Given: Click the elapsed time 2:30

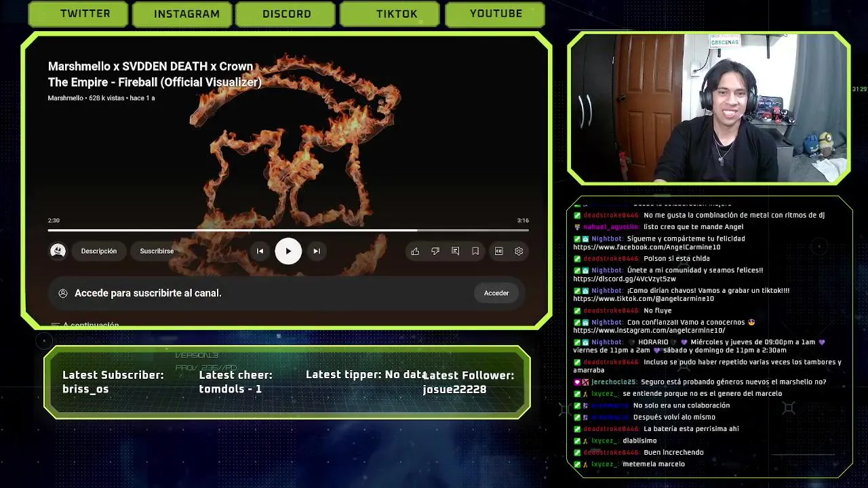Looking at the screenshot, I should (x=54, y=220).
